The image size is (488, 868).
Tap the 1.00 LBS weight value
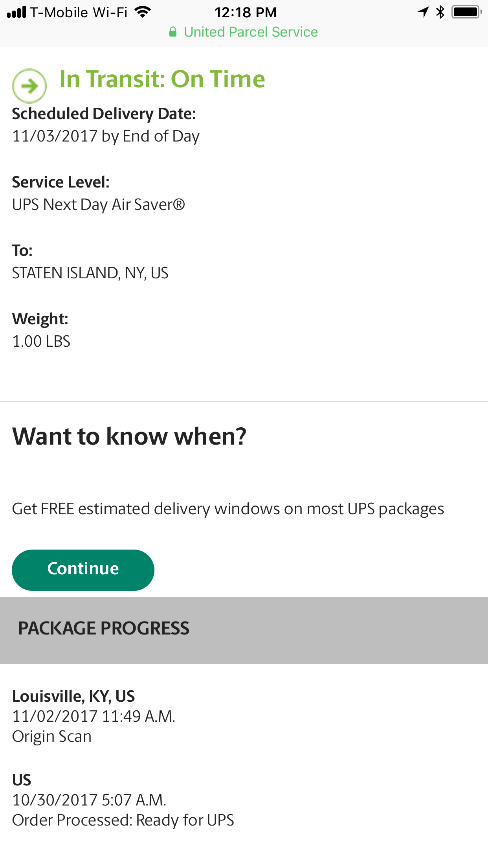click(x=41, y=341)
